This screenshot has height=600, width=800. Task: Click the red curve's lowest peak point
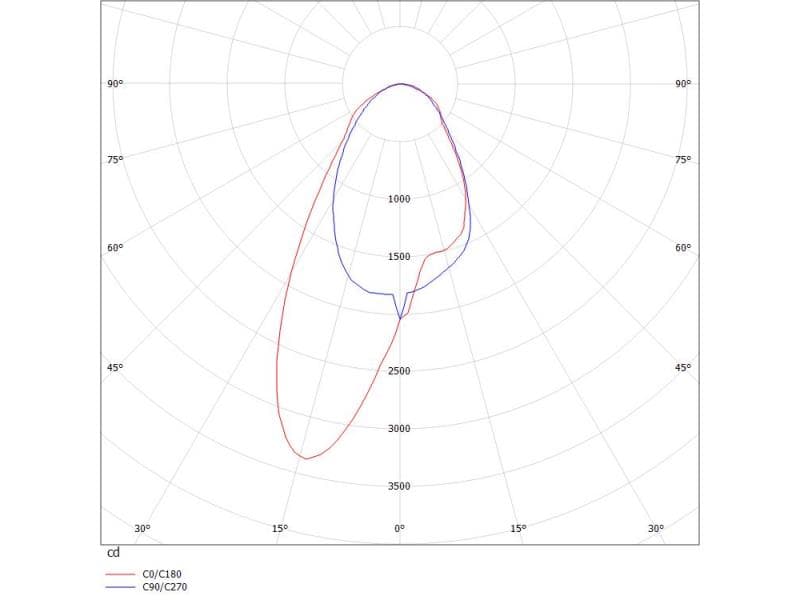(x=306, y=459)
